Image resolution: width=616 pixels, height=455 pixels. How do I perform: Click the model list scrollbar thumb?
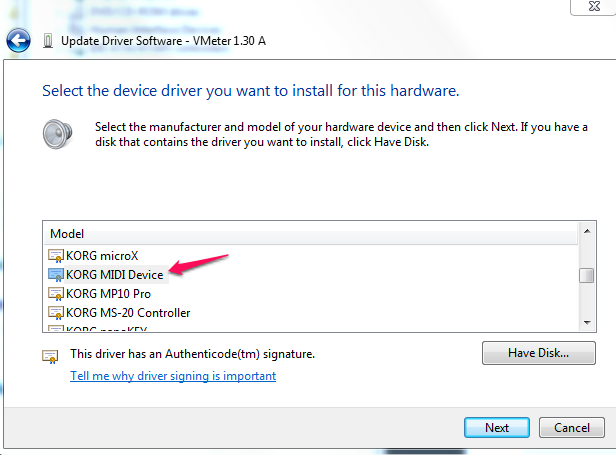coord(587,275)
